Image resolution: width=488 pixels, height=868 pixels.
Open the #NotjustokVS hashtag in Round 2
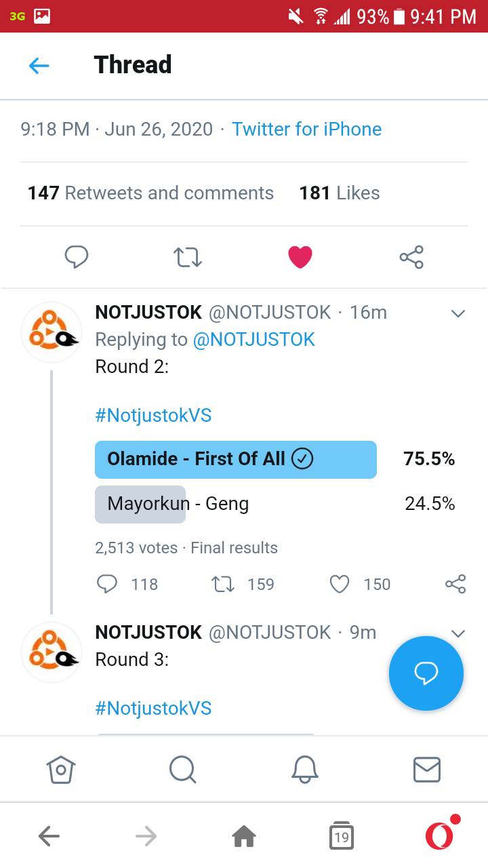point(153,415)
